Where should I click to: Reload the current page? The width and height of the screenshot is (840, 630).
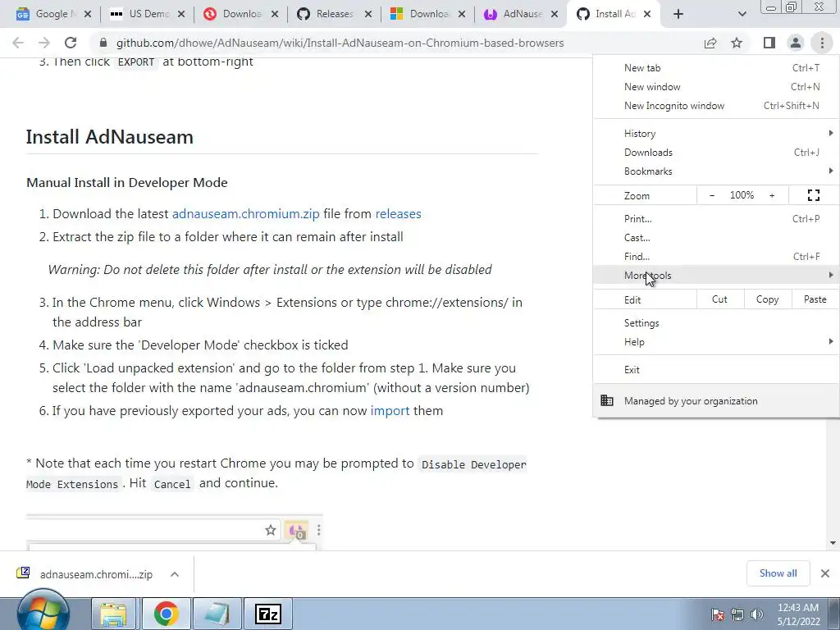click(x=71, y=43)
